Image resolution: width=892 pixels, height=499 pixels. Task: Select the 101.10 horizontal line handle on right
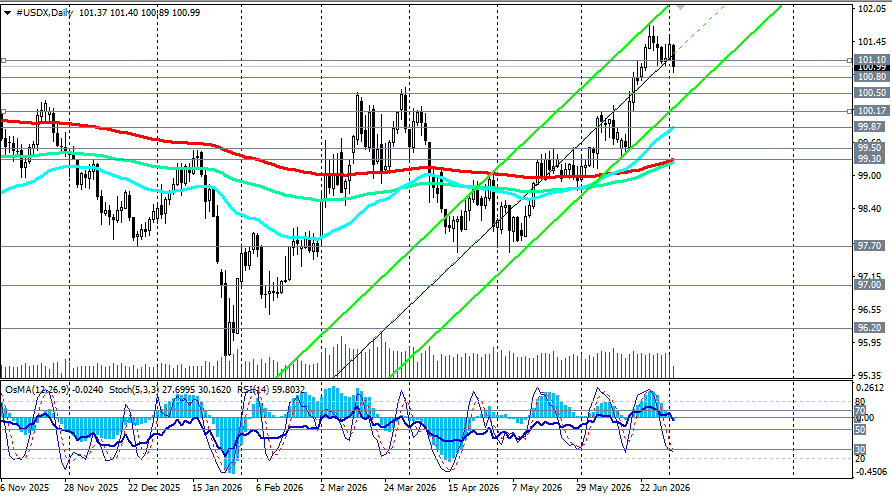click(x=850, y=60)
